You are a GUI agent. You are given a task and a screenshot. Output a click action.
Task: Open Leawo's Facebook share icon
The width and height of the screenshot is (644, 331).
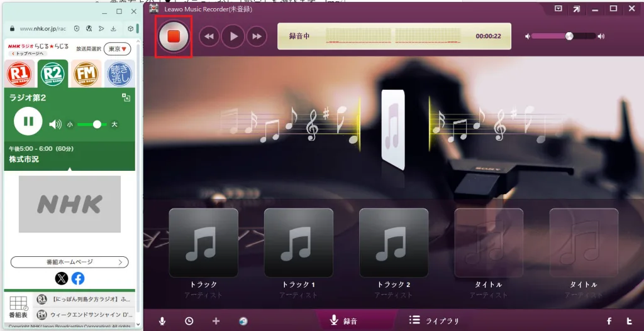(x=609, y=321)
